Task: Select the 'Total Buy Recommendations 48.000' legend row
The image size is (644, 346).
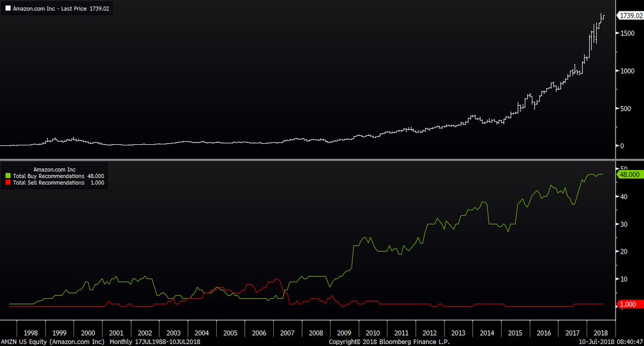Action: 54,176
